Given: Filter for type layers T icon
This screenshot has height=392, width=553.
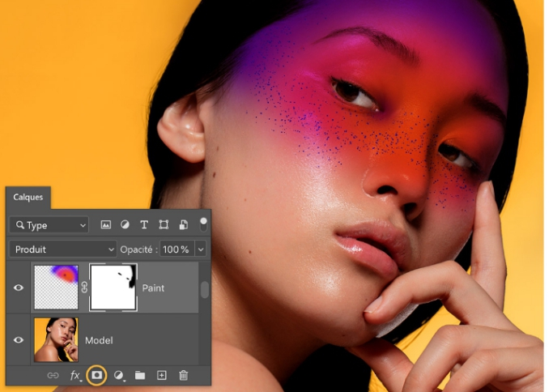Looking at the screenshot, I should (x=144, y=225).
